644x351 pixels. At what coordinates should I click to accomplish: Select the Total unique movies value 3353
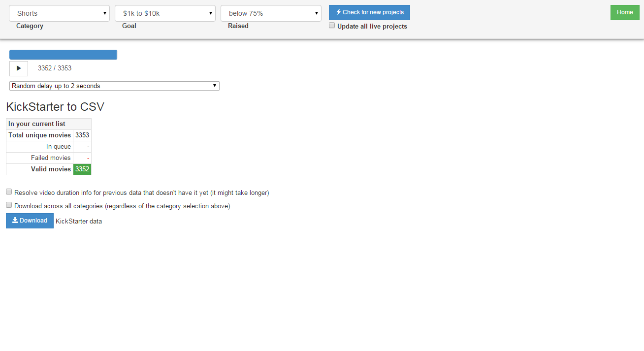[x=82, y=135]
